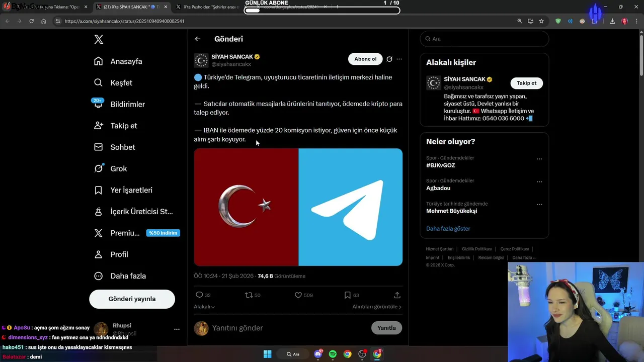Open OBS Studio from taskbar

pyautogui.click(x=362, y=354)
